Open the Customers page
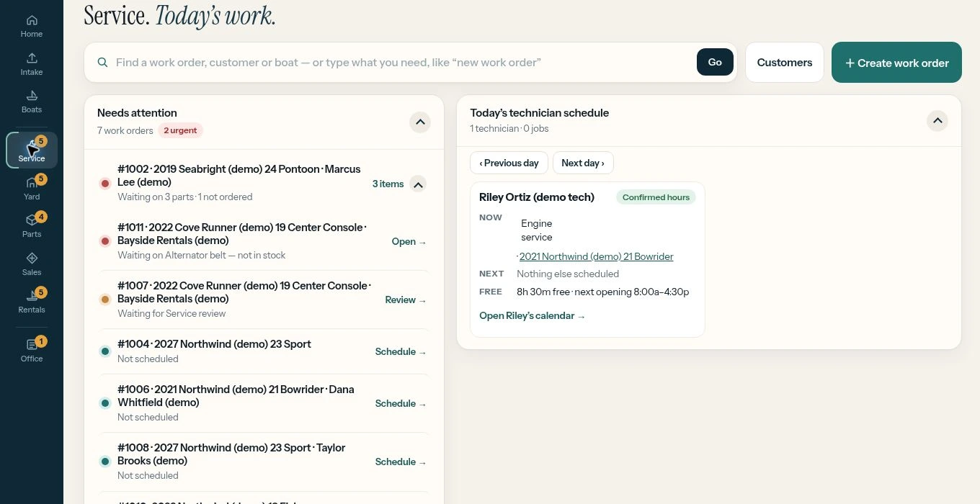 pos(785,63)
